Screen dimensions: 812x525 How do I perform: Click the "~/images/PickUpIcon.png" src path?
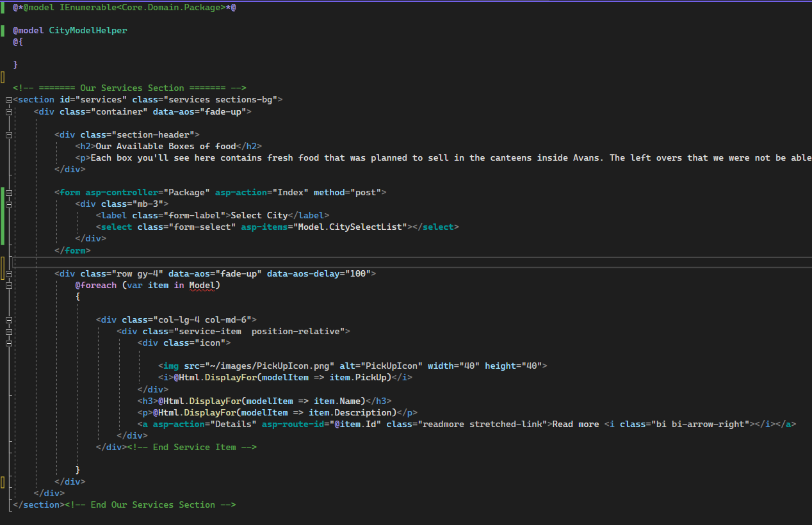270,366
